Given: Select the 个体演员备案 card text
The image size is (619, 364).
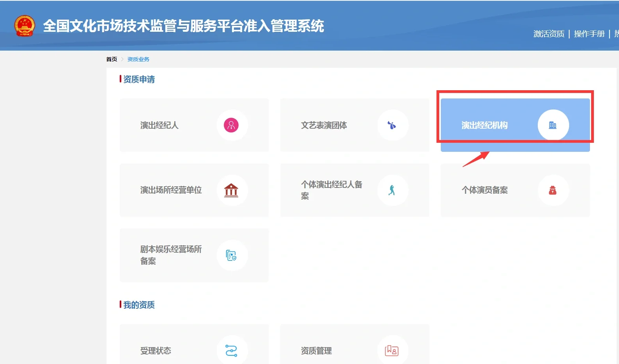Looking at the screenshot, I should tap(484, 190).
